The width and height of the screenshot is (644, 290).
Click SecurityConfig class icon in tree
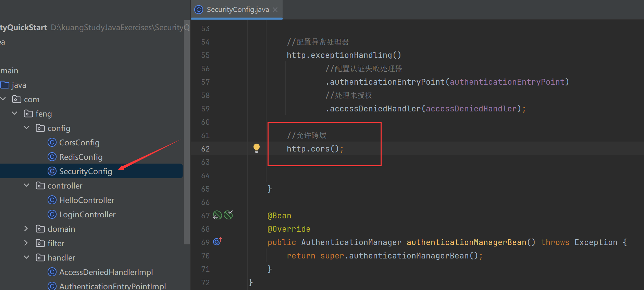point(52,171)
